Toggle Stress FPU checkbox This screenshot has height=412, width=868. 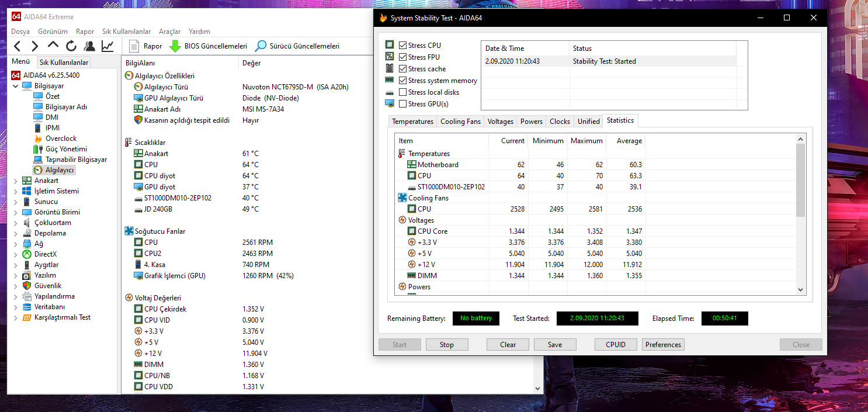click(x=403, y=57)
